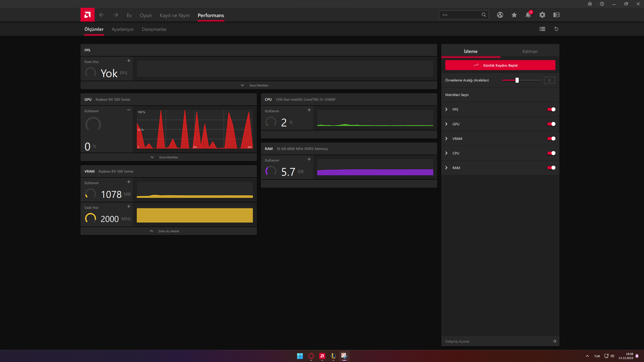Image resolution: width=644 pixels, height=362 pixels.
Task: Click Günlük Kaydını Başlat button
Action: click(x=500, y=65)
